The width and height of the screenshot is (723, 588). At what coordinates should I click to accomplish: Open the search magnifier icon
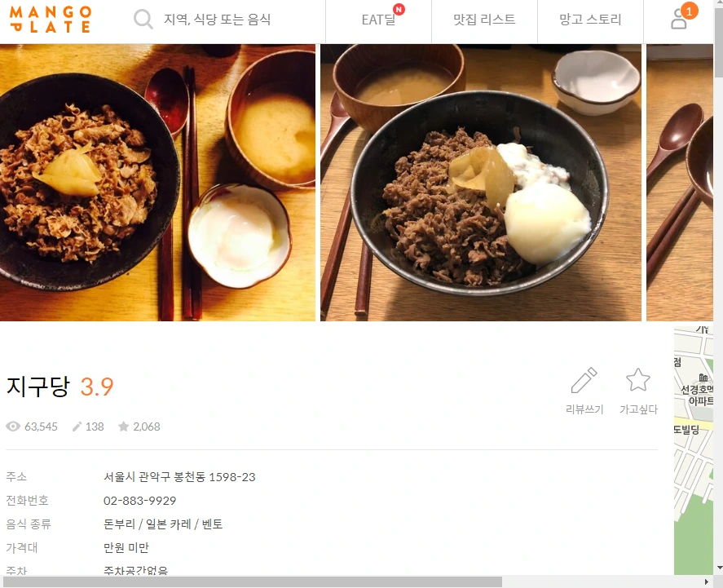pos(143,18)
